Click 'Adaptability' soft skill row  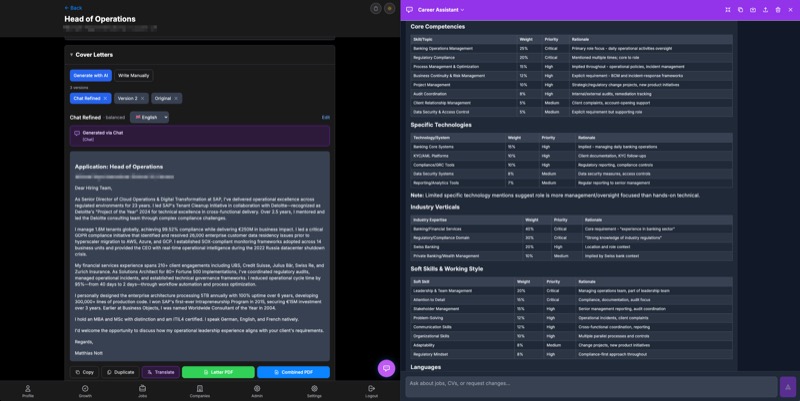tap(571, 345)
